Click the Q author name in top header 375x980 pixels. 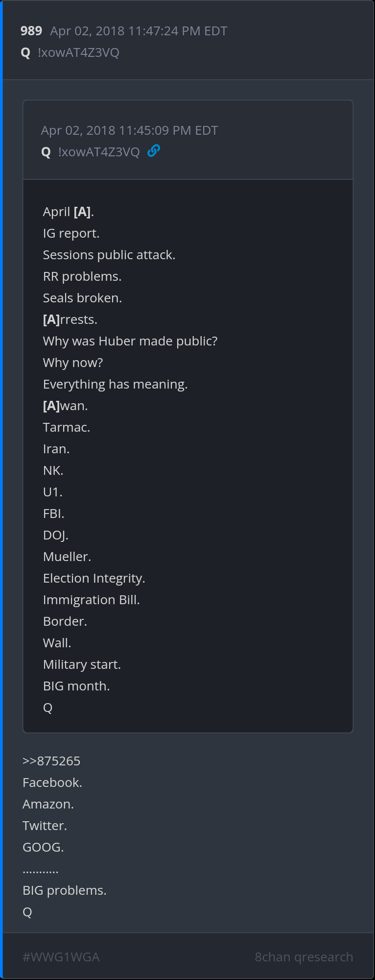(x=26, y=53)
